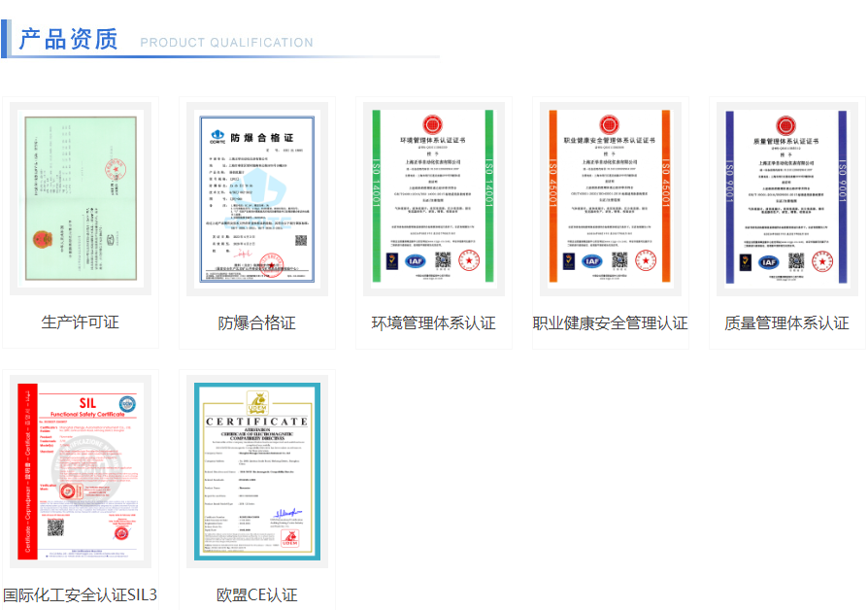The width and height of the screenshot is (868, 610).
Task: Click the IAF logo on the ISO 9001 certificate
Action: [769, 261]
